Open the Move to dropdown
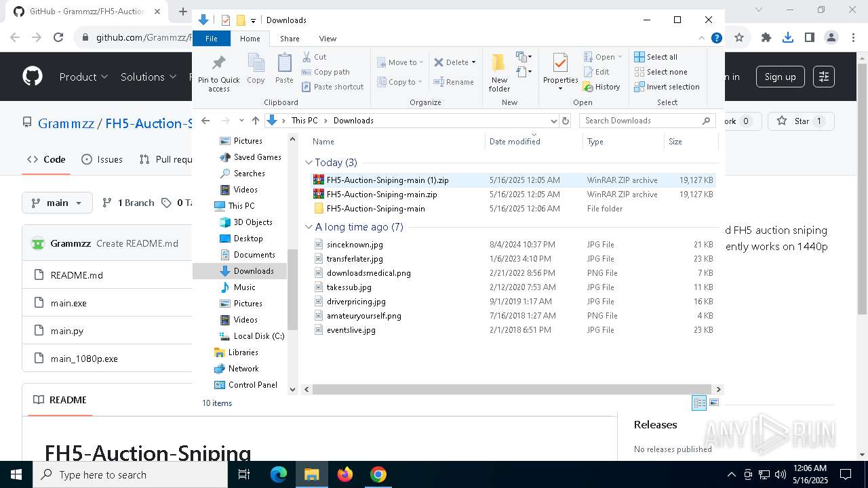 pyautogui.click(x=400, y=62)
